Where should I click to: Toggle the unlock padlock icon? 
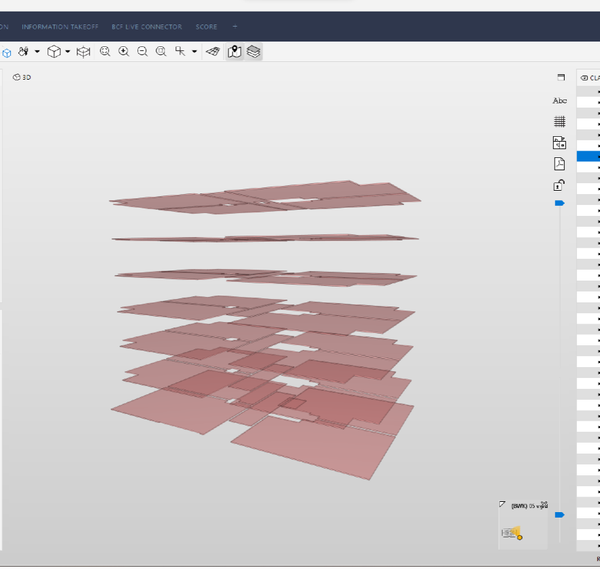click(x=560, y=185)
